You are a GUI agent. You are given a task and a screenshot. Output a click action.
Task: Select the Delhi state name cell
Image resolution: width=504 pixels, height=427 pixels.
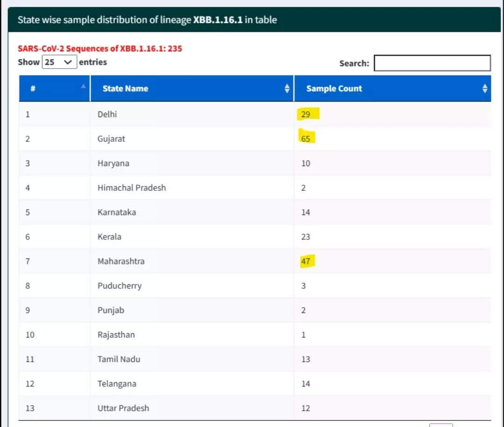click(107, 114)
